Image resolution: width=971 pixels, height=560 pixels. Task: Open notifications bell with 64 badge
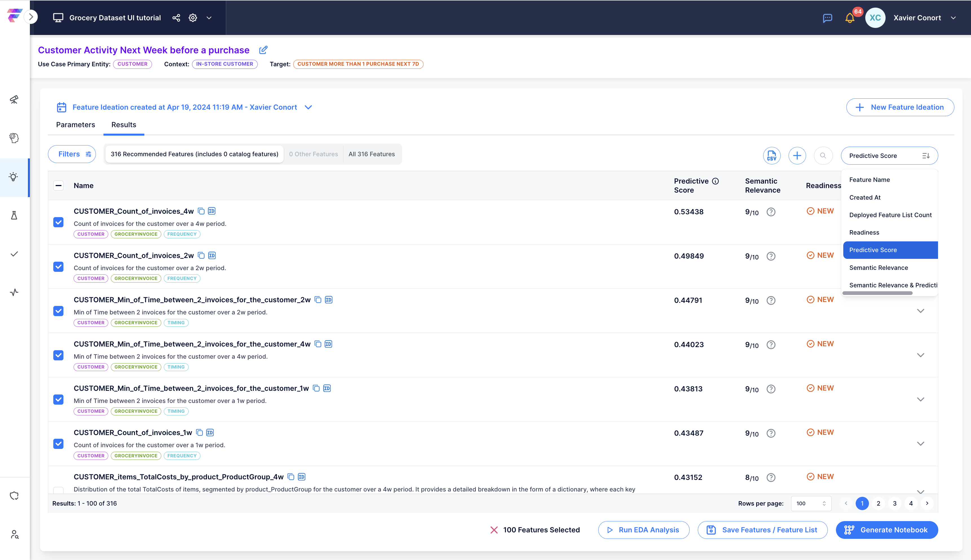(850, 18)
